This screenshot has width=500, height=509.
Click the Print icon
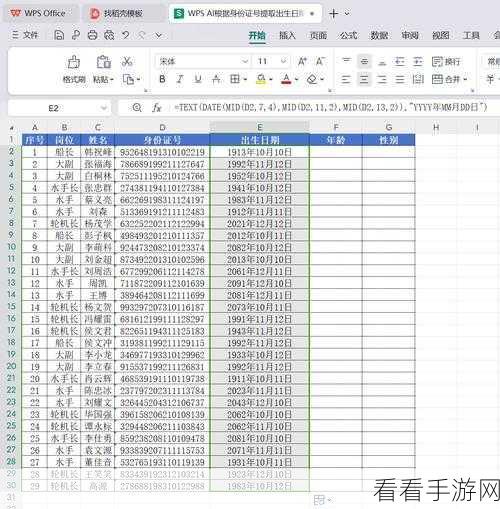click(x=92, y=35)
